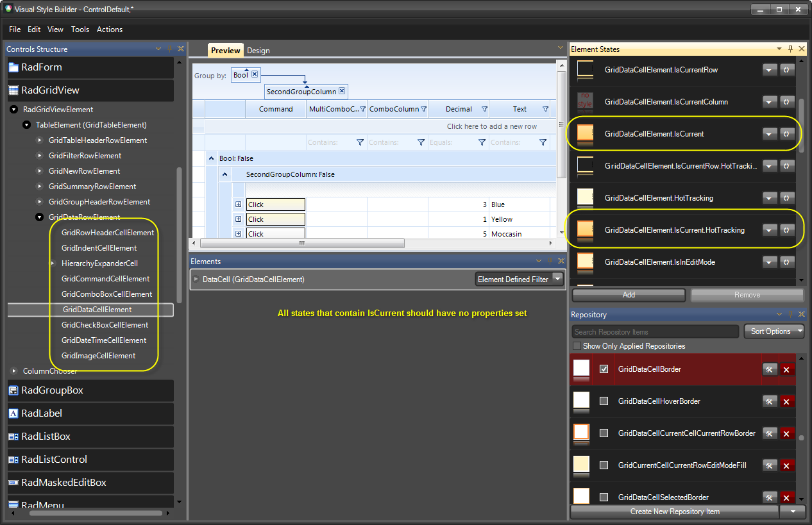Screen dimensions: 812x525
Task: Click Create New Repository Item button
Action: [675, 512]
